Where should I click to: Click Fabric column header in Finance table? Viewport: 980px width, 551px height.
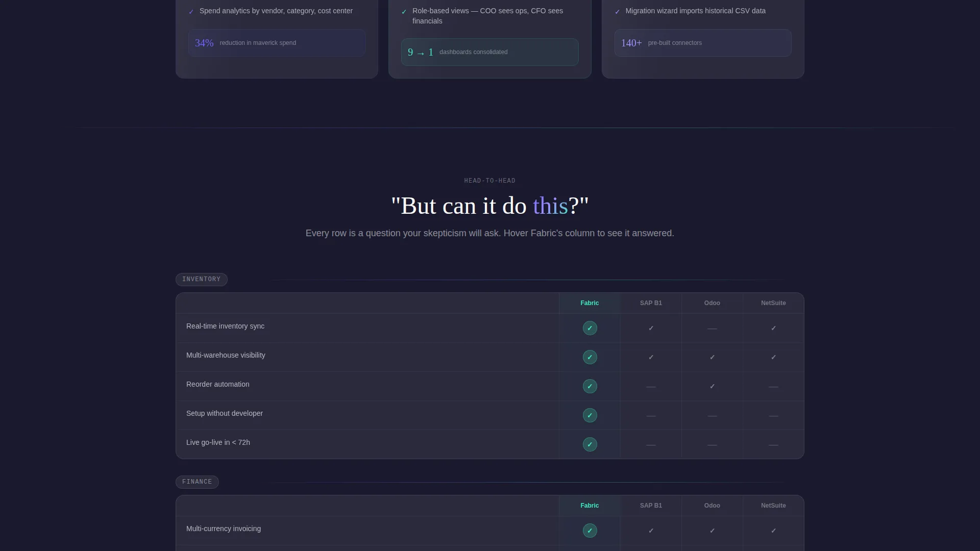point(590,506)
